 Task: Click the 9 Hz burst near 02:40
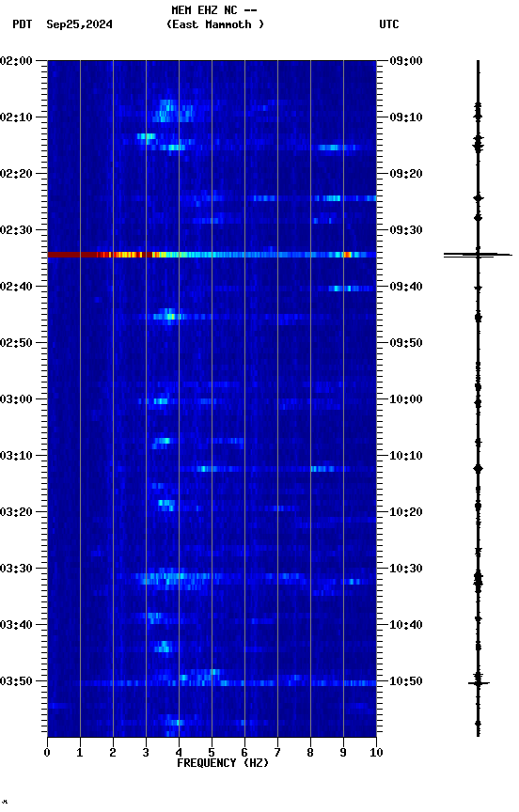click(x=350, y=289)
